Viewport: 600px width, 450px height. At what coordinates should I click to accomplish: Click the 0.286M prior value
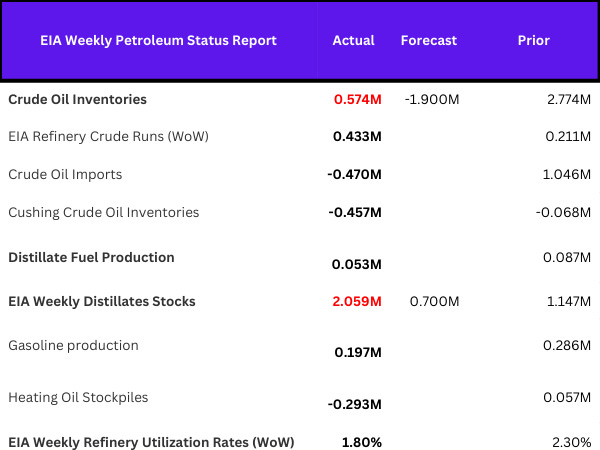pyautogui.click(x=567, y=346)
